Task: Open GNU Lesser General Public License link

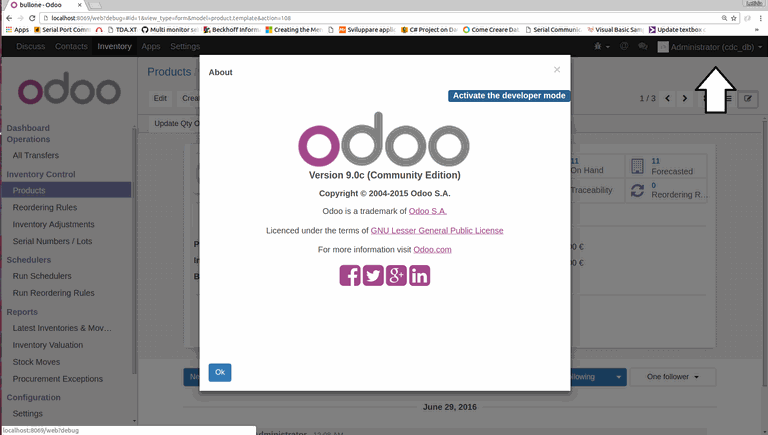Action: (x=437, y=230)
